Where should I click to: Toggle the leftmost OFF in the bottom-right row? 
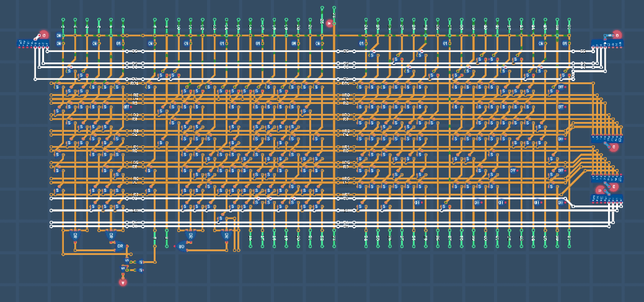[x=417, y=203]
